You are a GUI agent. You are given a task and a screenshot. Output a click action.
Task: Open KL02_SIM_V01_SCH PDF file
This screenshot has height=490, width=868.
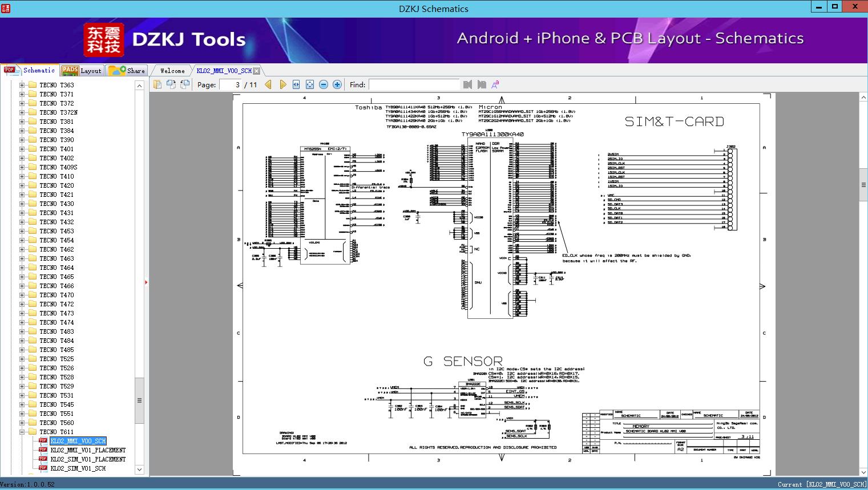(78, 468)
